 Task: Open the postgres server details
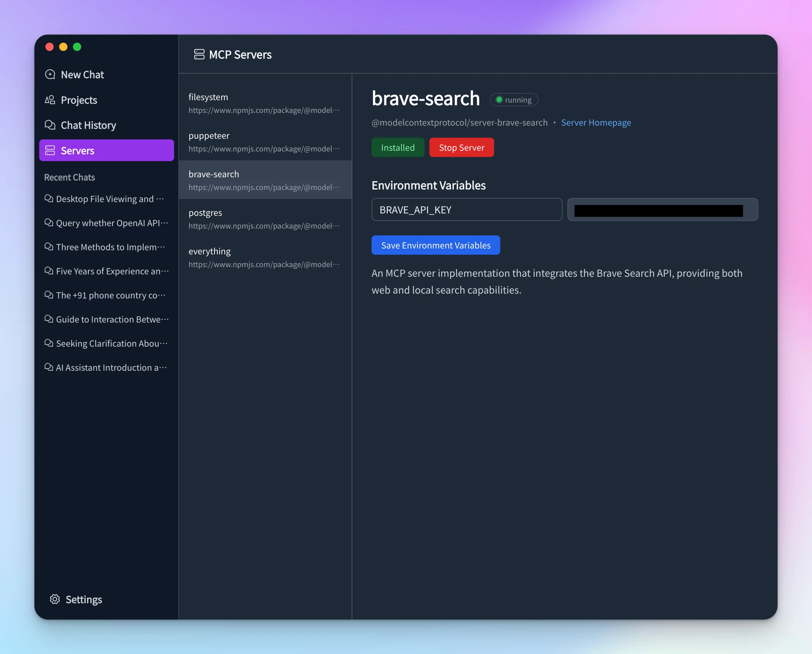(264, 219)
